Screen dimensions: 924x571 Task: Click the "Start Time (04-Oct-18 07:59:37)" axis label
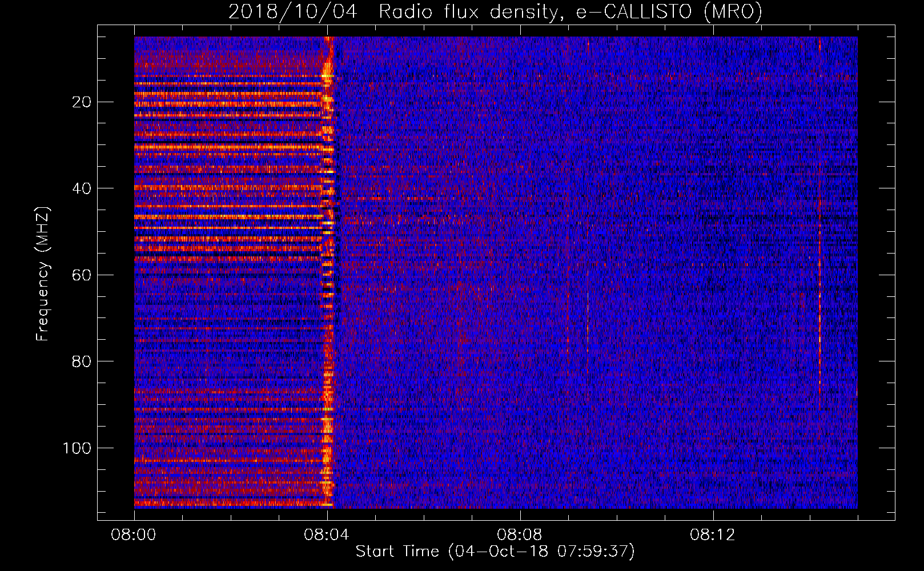pos(495,551)
